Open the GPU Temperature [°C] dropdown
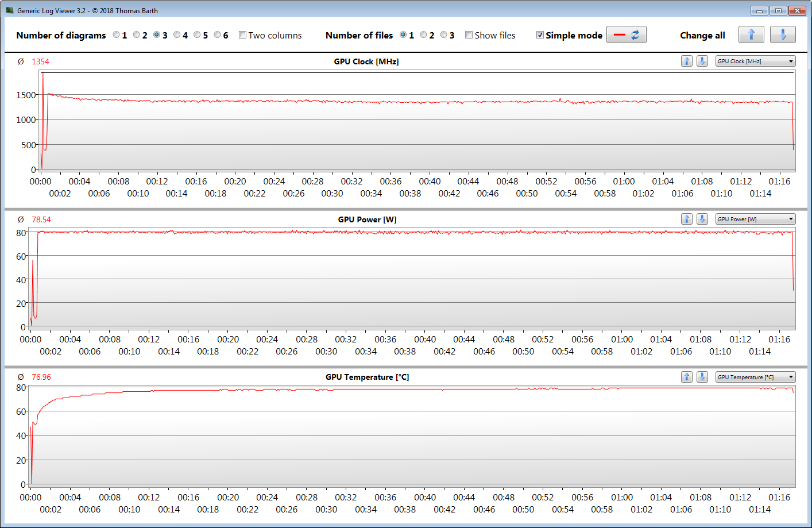Screen dimensions: 812x528 pyautogui.click(x=755, y=377)
